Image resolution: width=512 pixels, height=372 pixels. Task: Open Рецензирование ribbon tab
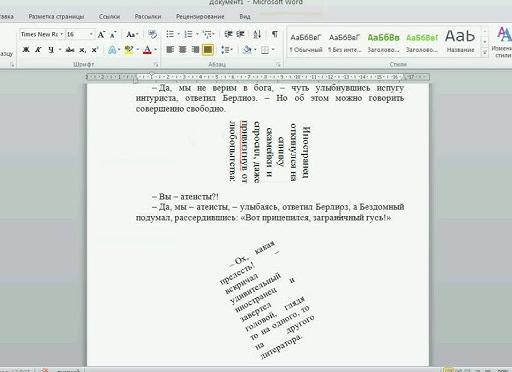coord(200,16)
